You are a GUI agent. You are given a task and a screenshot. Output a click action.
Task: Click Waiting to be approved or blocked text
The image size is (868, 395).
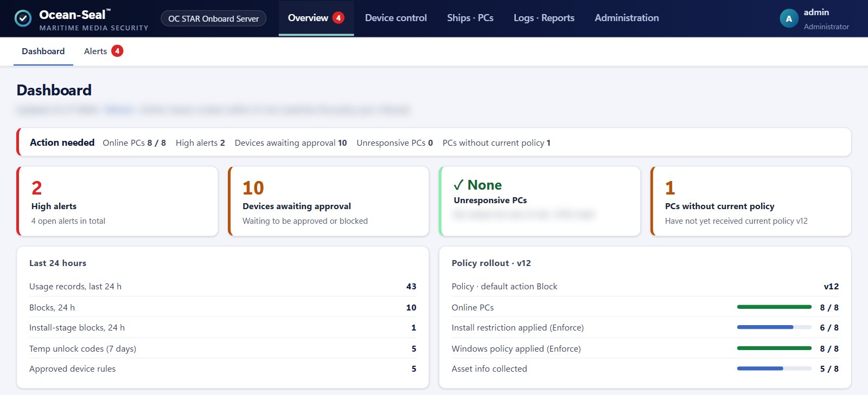point(305,221)
